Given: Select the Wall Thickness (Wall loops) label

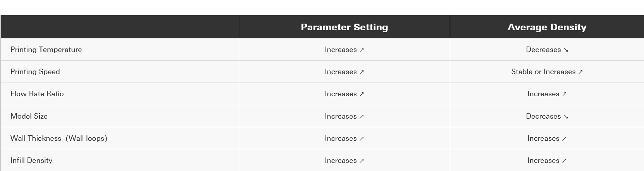Looking at the screenshot, I should pos(59,138).
